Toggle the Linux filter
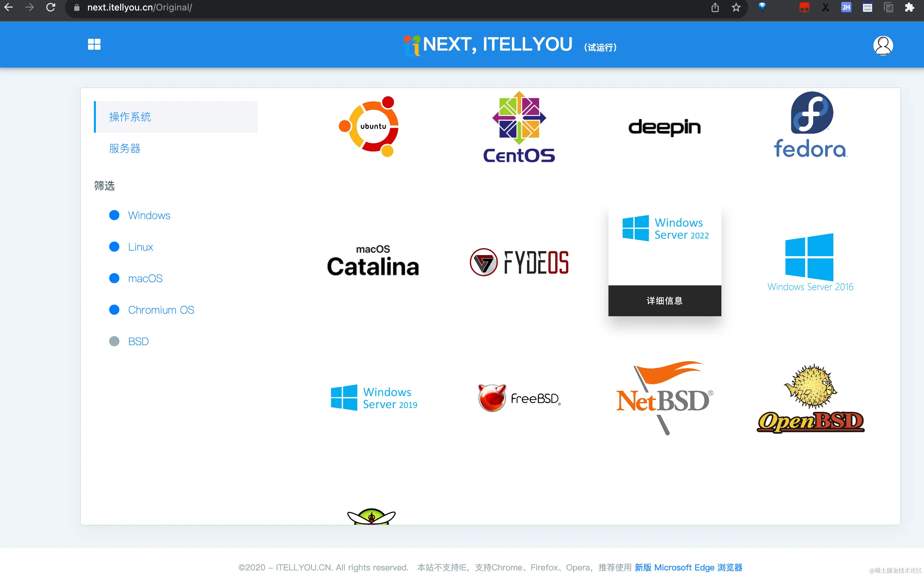The height and width of the screenshot is (576, 924). click(131, 247)
